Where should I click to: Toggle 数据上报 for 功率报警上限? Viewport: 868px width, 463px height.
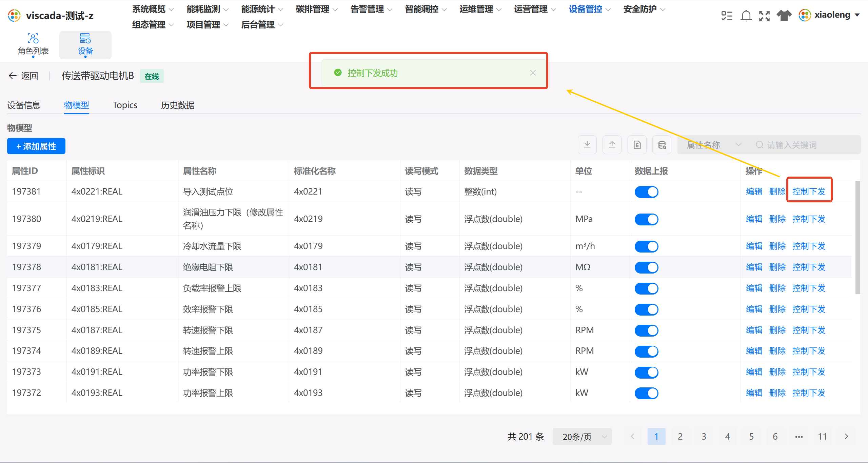[646, 393]
